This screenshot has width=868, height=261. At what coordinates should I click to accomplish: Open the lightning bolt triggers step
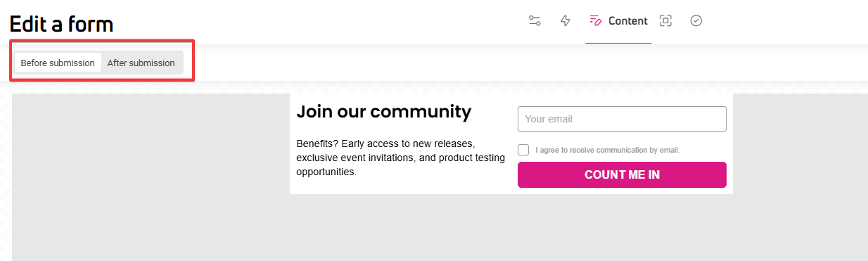[x=565, y=20]
